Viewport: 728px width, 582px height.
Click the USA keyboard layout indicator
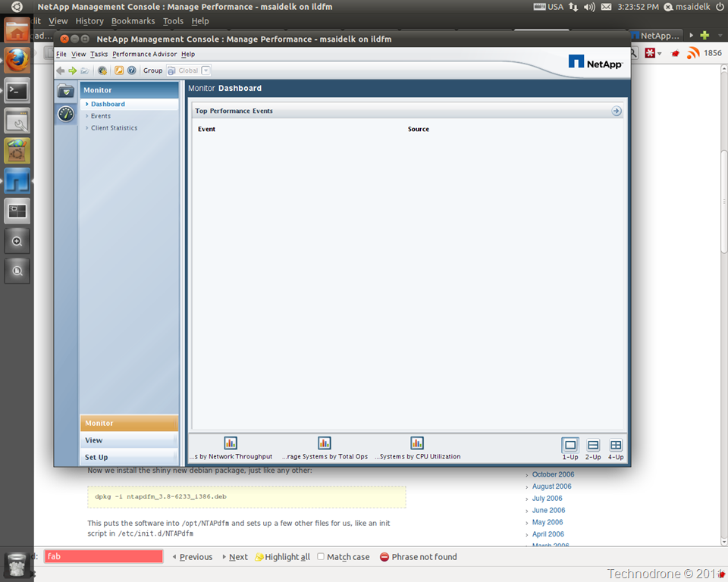(548, 7)
